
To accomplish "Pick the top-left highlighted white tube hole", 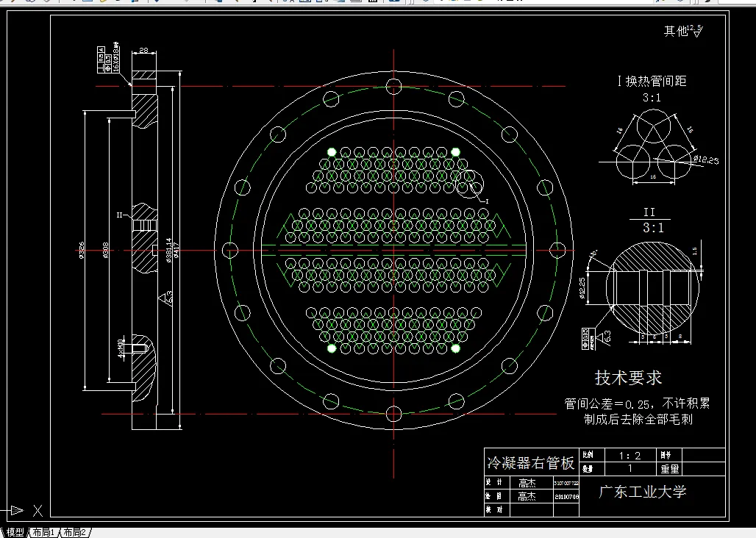I will tap(332, 152).
